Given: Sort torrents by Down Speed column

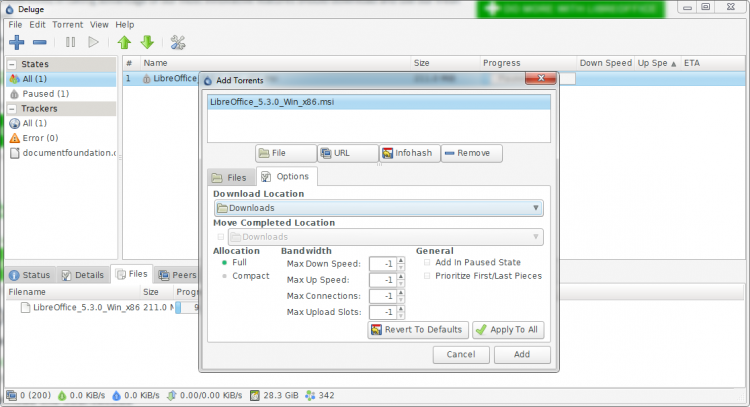Looking at the screenshot, I should click(x=606, y=63).
